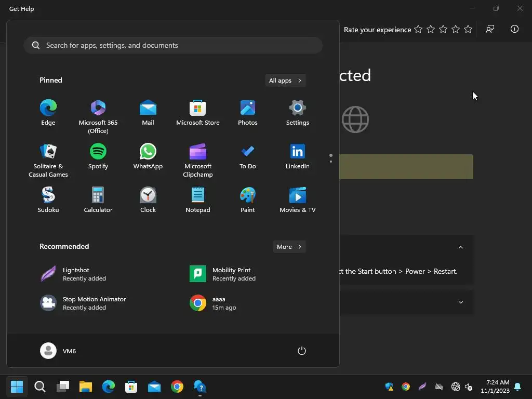Open LinkedIn

(298, 157)
